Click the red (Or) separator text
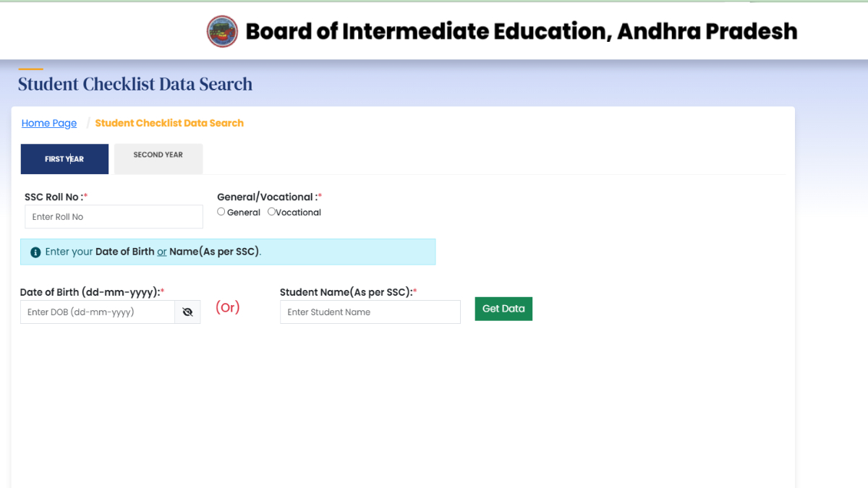This screenshot has height=488, width=868. 228,307
